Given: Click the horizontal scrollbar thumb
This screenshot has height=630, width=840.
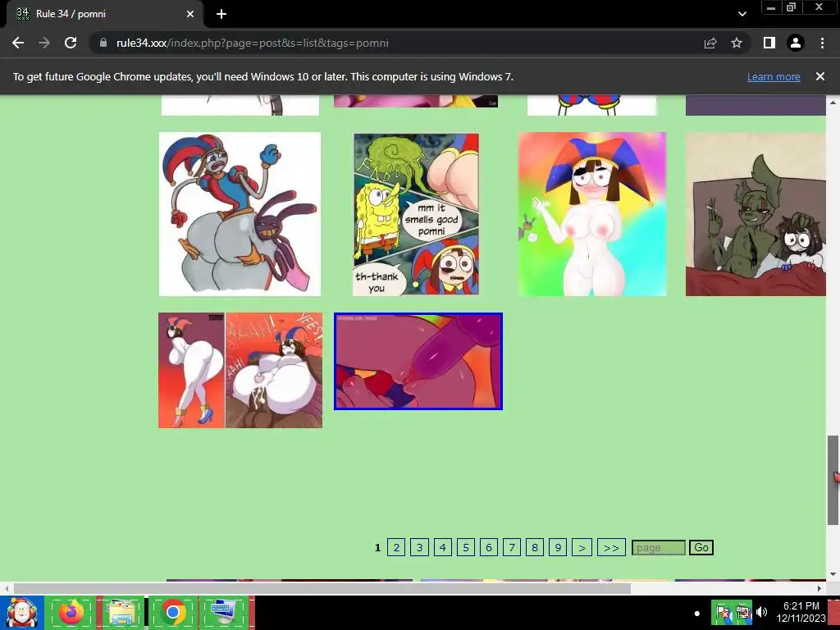Looking at the screenshot, I should click(322, 588).
